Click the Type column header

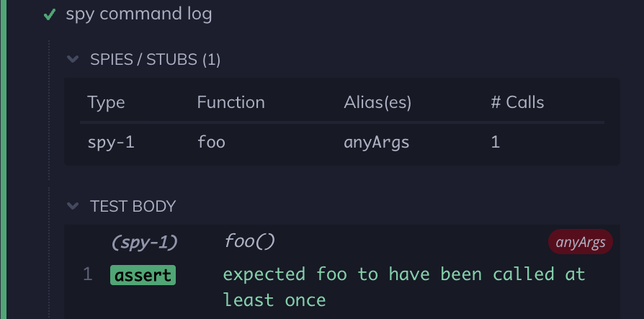[106, 102]
